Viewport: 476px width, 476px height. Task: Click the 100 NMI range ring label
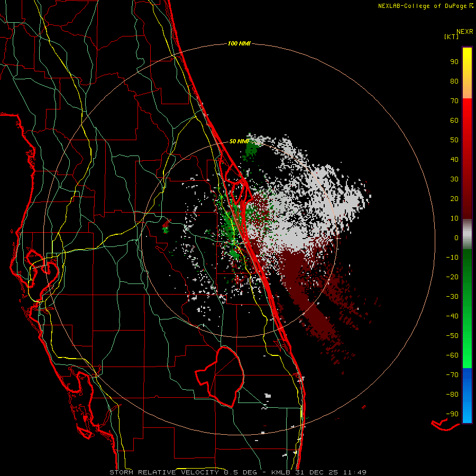tap(239, 44)
